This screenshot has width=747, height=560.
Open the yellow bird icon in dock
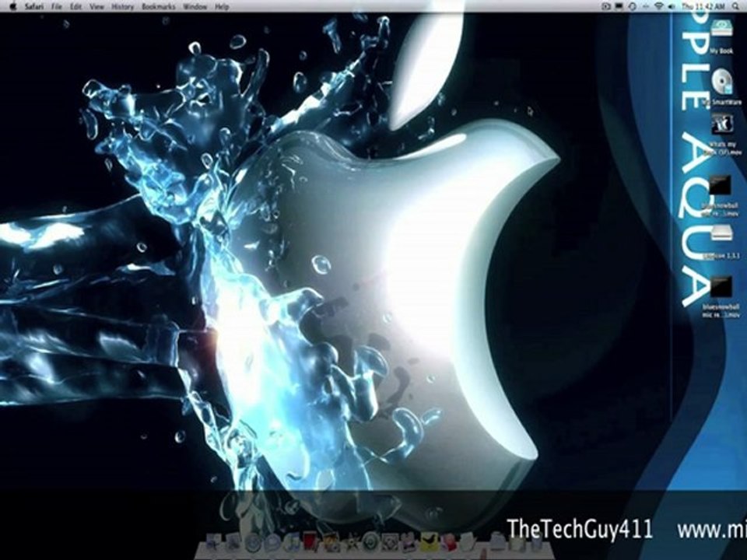pyautogui.click(x=430, y=541)
